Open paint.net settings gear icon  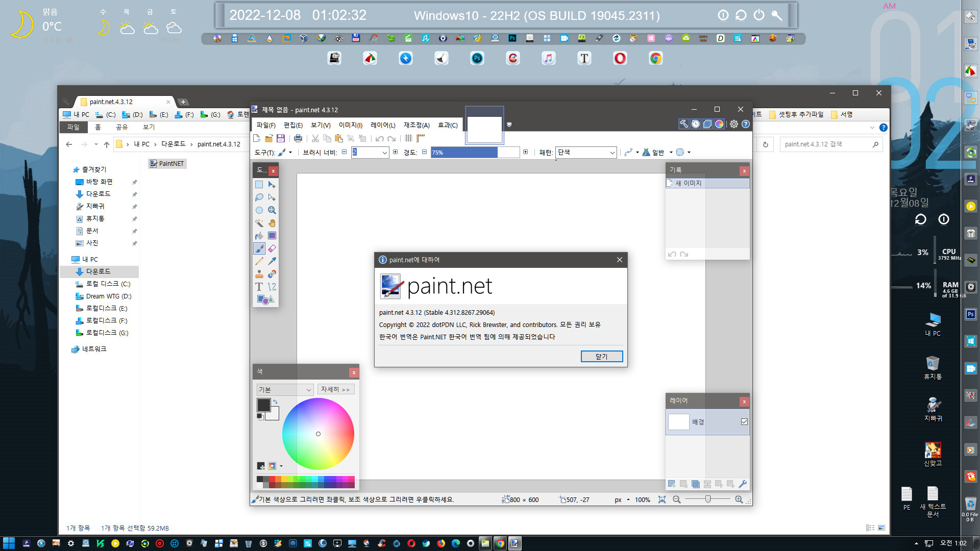tap(734, 124)
